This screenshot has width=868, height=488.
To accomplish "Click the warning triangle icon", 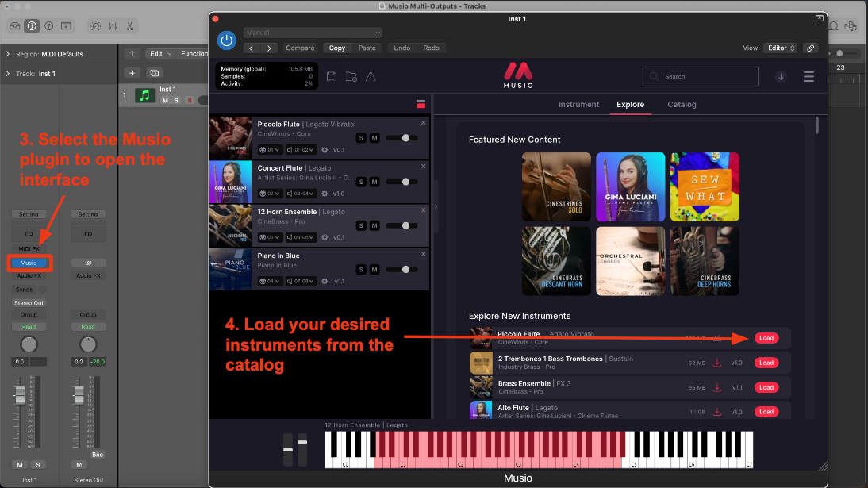I will (x=371, y=76).
